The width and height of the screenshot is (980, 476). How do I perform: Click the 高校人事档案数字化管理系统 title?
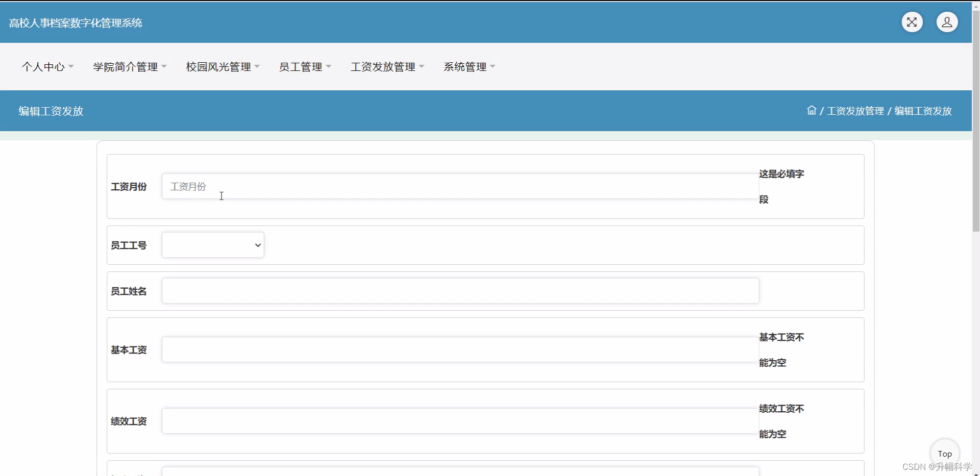pos(75,22)
